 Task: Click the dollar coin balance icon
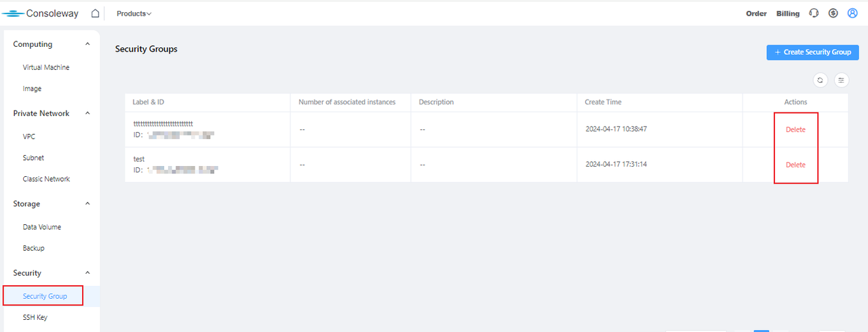click(x=833, y=14)
